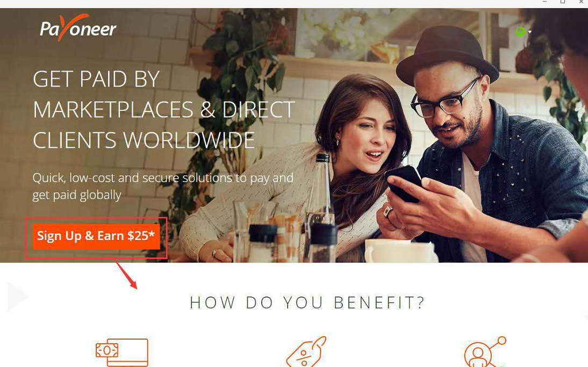Click the smartphone in the man's hand
This screenshot has width=588, height=367.
404,183
